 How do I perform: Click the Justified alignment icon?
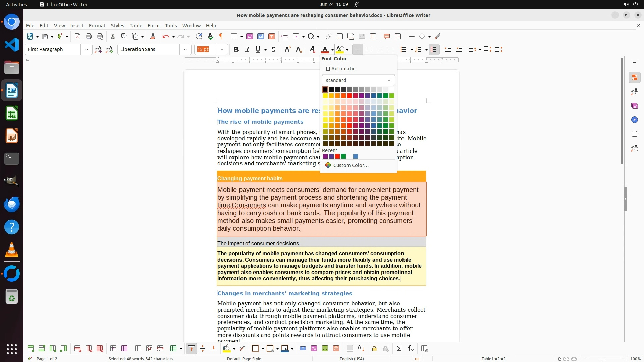coord(391,49)
